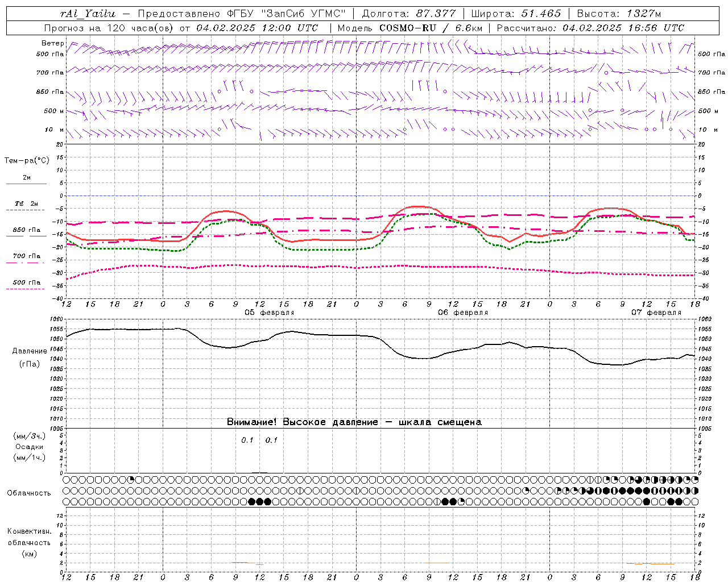Click the 500 м wind level label on left
Viewport: 728px width, 582px height.
pyautogui.click(x=54, y=111)
